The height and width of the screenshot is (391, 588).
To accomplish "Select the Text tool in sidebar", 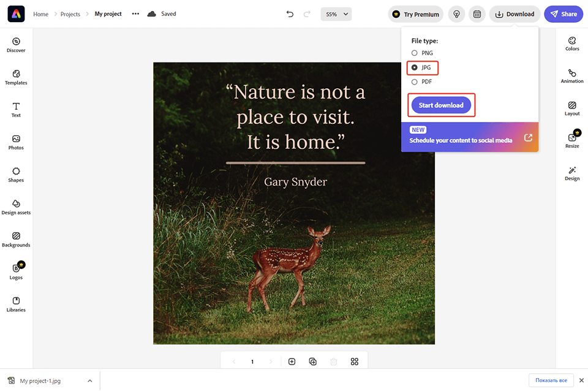I will click(x=16, y=110).
